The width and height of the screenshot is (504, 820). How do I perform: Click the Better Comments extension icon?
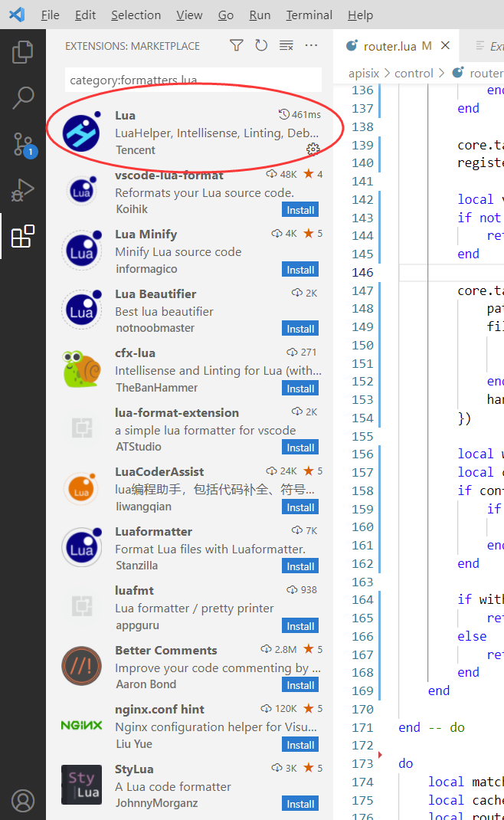(x=81, y=666)
